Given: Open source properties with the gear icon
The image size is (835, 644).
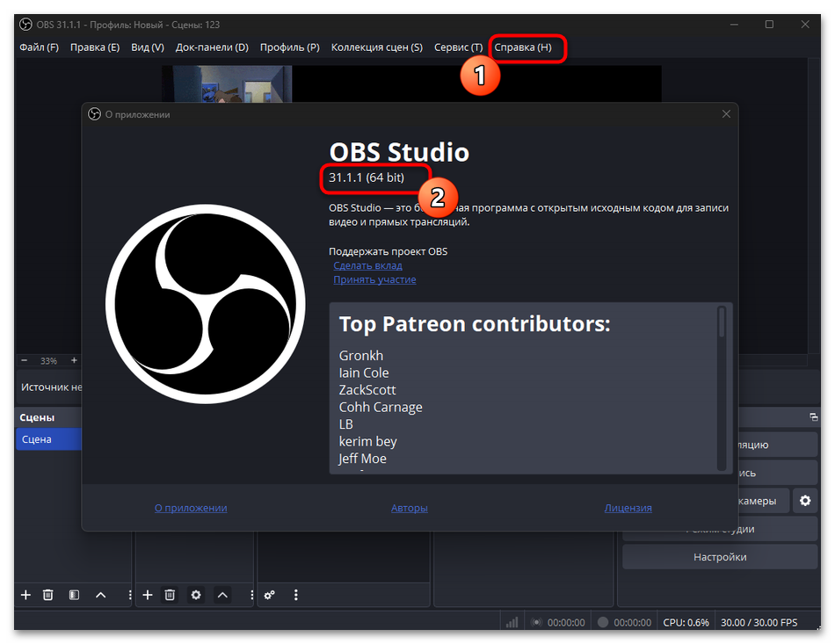Looking at the screenshot, I should click(x=196, y=595).
